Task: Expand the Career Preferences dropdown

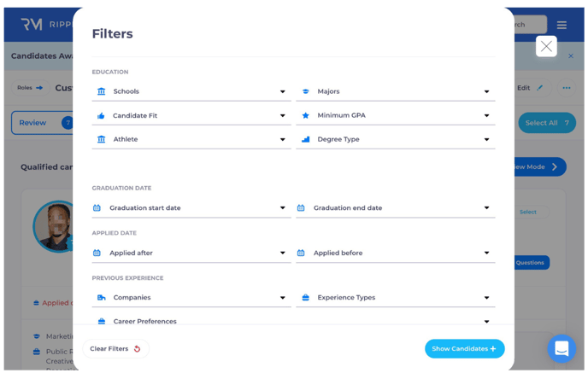Action: (x=486, y=322)
